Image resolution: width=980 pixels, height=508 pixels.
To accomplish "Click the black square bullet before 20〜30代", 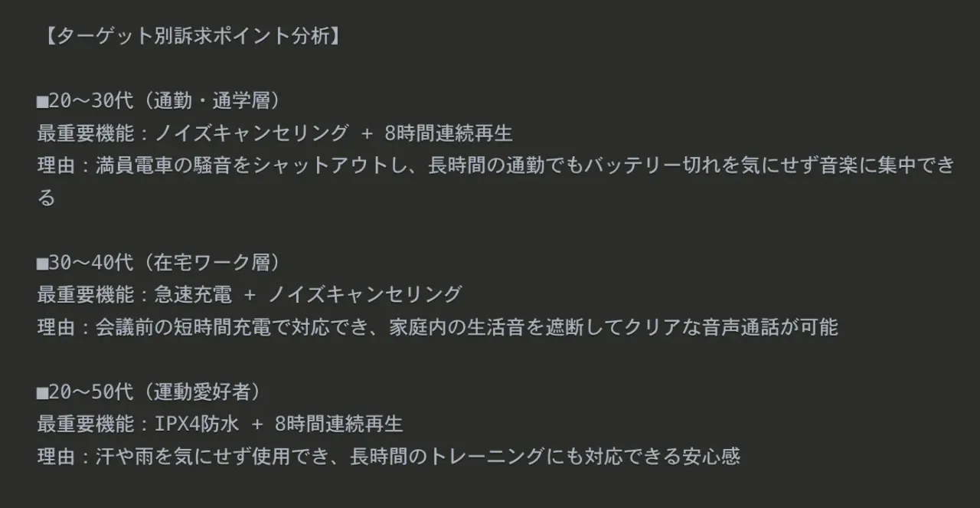I will (x=42, y=101).
